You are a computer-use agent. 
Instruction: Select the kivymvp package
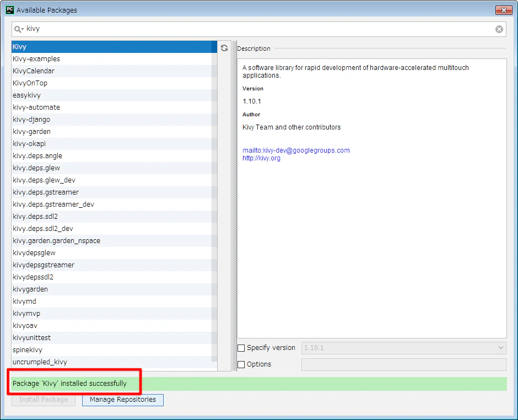click(x=114, y=313)
